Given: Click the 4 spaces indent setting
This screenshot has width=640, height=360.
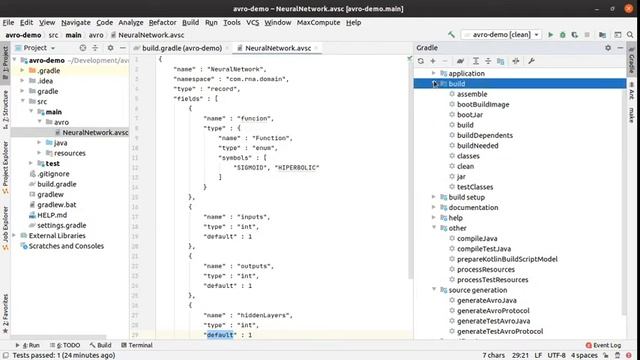Looking at the screenshot, I should tap(584, 355).
